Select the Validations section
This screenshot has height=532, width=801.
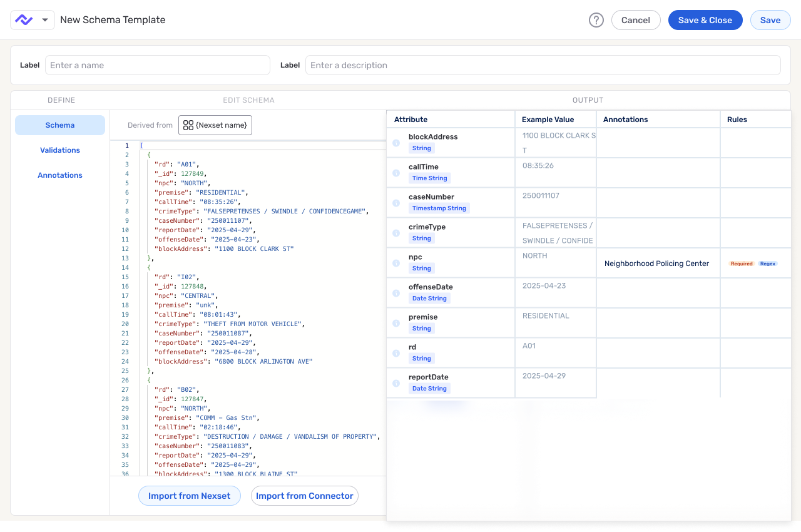pyautogui.click(x=60, y=150)
